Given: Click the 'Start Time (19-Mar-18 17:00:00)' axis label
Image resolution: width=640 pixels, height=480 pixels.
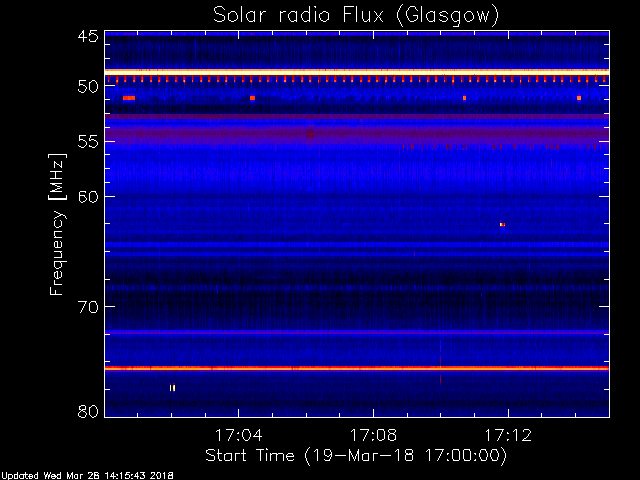Looking at the screenshot, I should 356,456.
